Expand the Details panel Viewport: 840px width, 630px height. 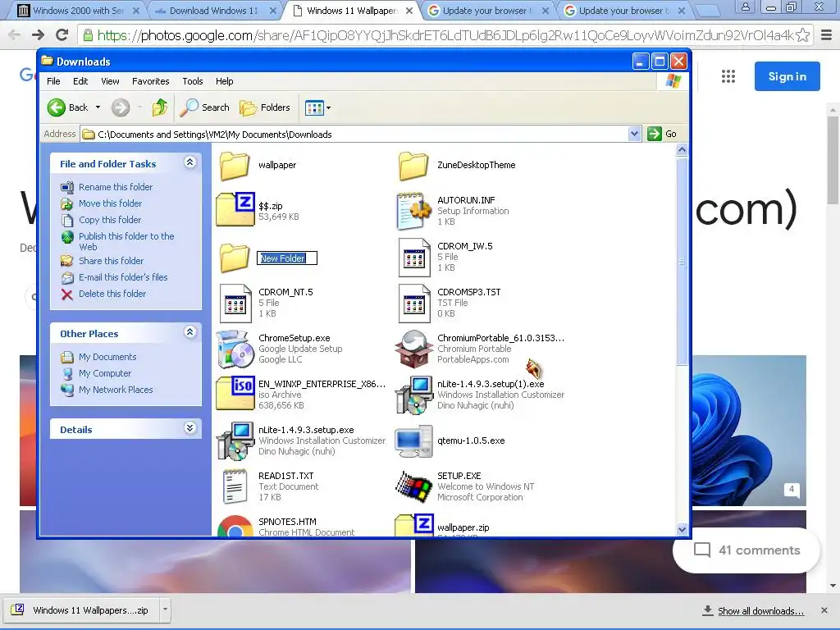pos(189,428)
